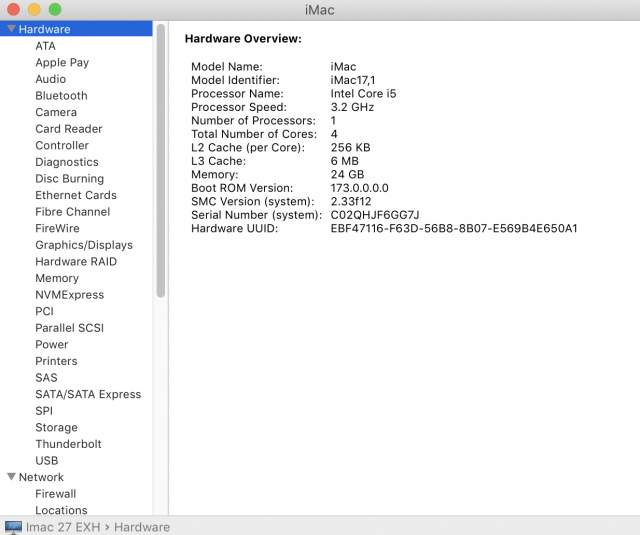This screenshot has width=640, height=535.
Task: Select NVMExpress in the sidebar
Action: [x=69, y=295]
